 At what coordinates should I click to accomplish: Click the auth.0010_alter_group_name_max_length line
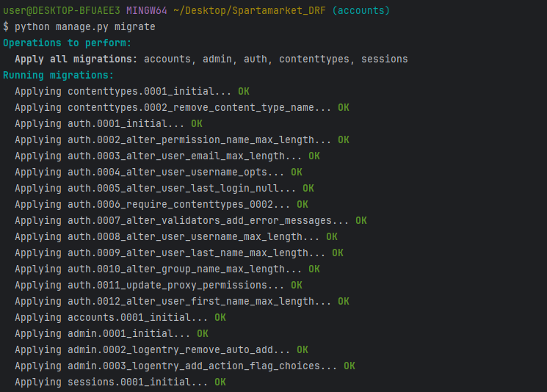click(x=167, y=269)
